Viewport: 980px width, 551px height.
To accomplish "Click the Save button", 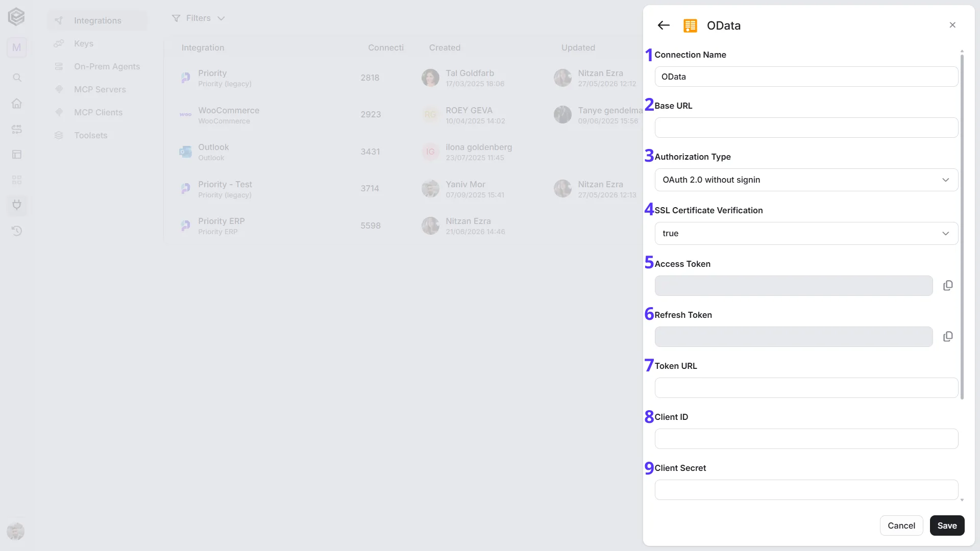I will 947,525.
